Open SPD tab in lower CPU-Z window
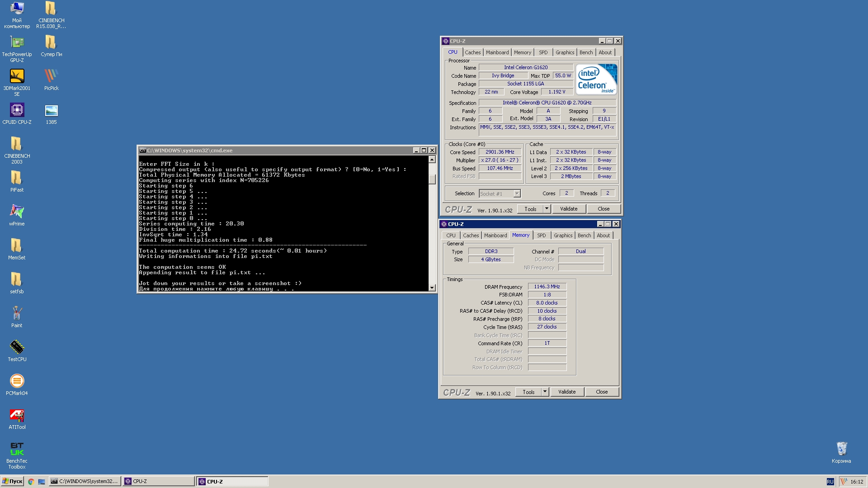Image resolution: width=868 pixels, height=488 pixels. click(x=541, y=235)
